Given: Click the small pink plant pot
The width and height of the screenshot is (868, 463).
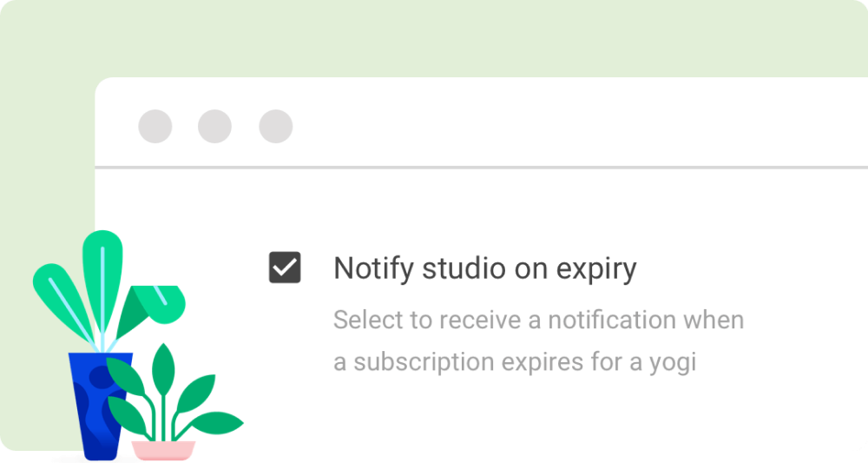Looking at the screenshot, I should [163, 450].
